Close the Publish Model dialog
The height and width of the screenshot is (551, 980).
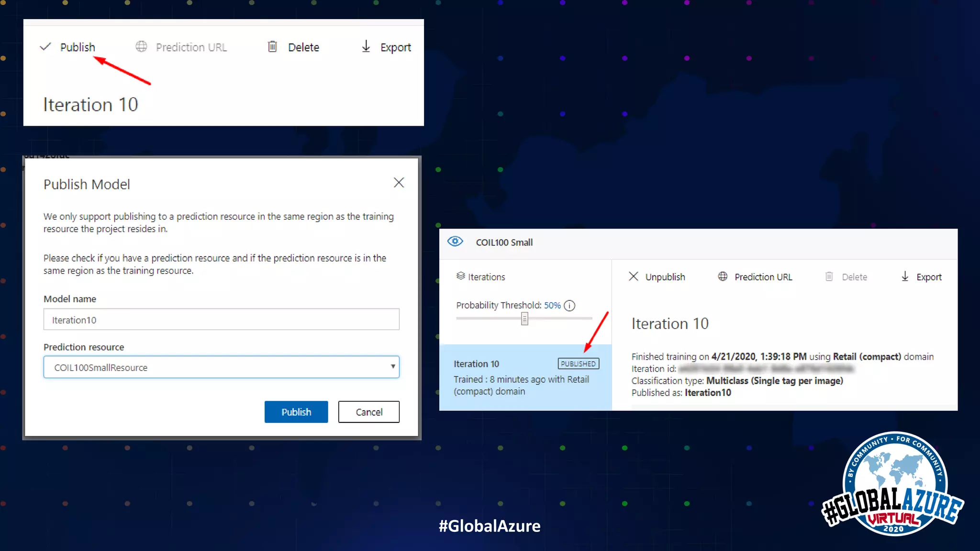point(399,183)
